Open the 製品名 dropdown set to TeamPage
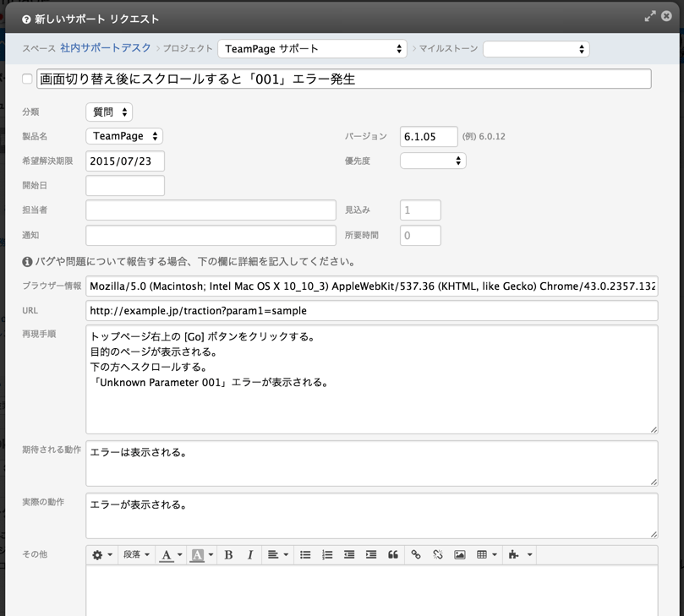The width and height of the screenshot is (684, 616). tap(124, 136)
